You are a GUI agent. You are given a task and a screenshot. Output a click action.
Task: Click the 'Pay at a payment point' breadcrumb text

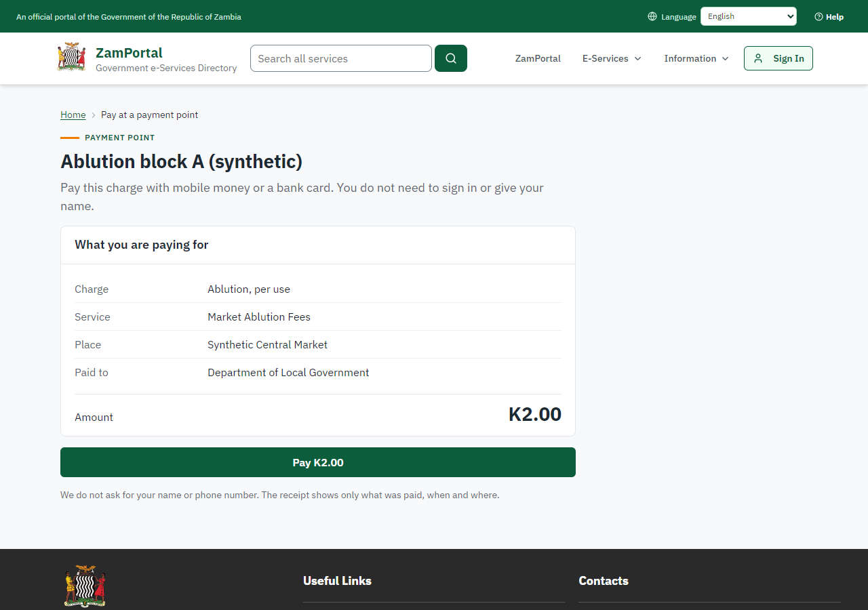[x=150, y=115]
